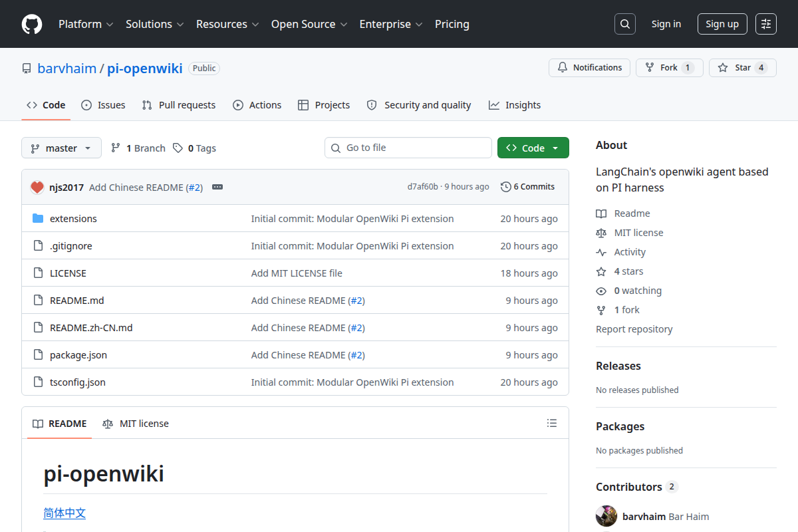Expand the Platform menu
798x532 pixels.
click(x=86, y=24)
